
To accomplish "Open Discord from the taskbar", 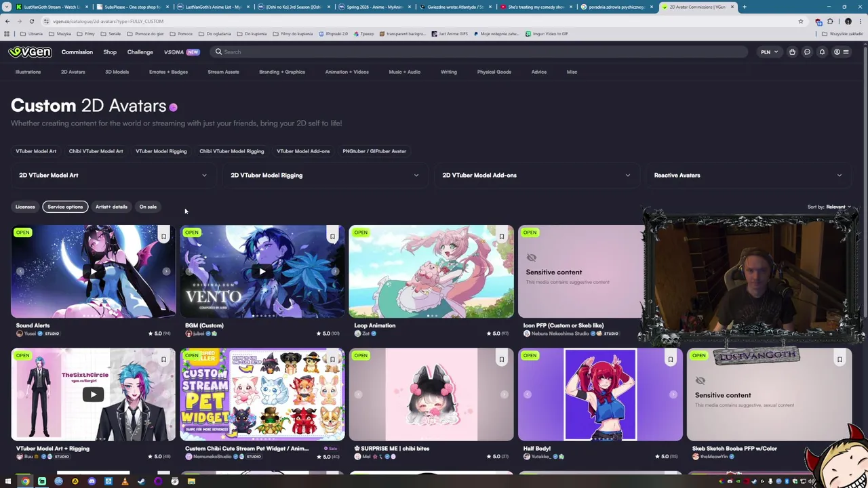I will pyautogui.click(x=92, y=481).
